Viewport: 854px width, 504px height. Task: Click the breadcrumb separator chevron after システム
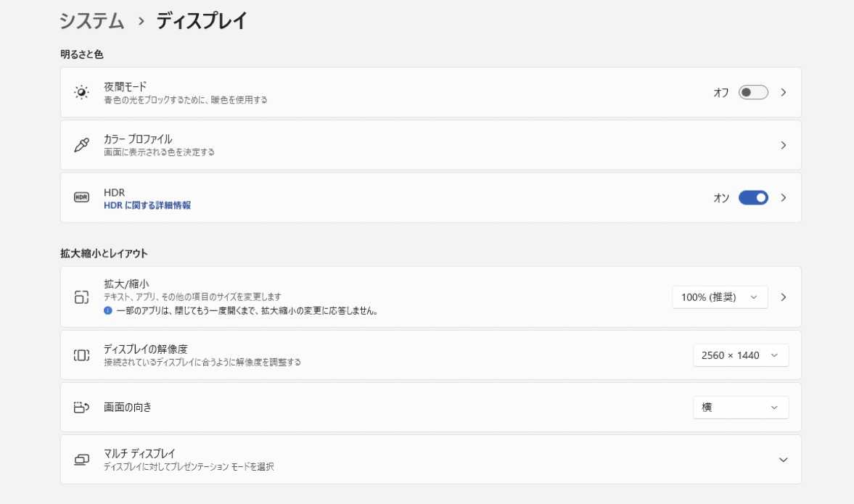click(141, 21)
